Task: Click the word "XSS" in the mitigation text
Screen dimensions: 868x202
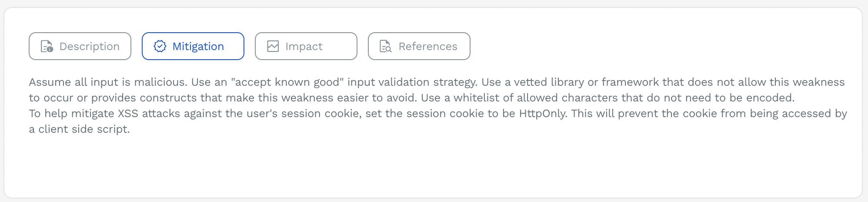Action: point(128,114)
